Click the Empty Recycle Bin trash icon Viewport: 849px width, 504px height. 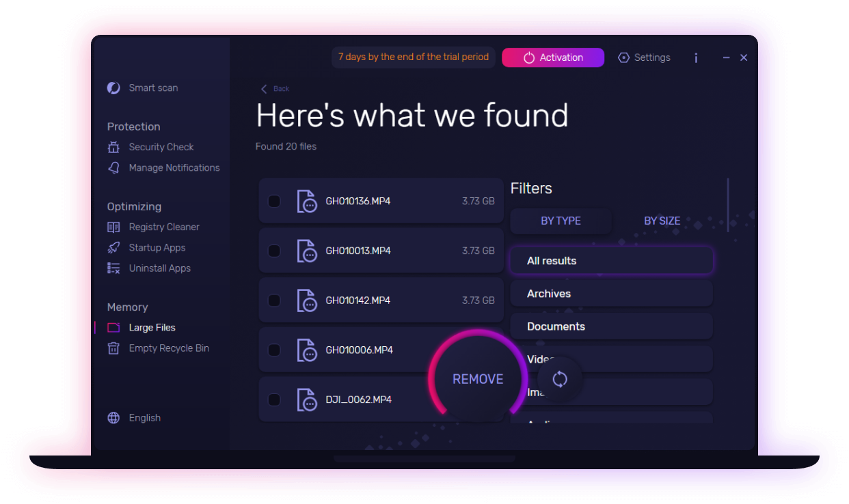coord(113,348)
